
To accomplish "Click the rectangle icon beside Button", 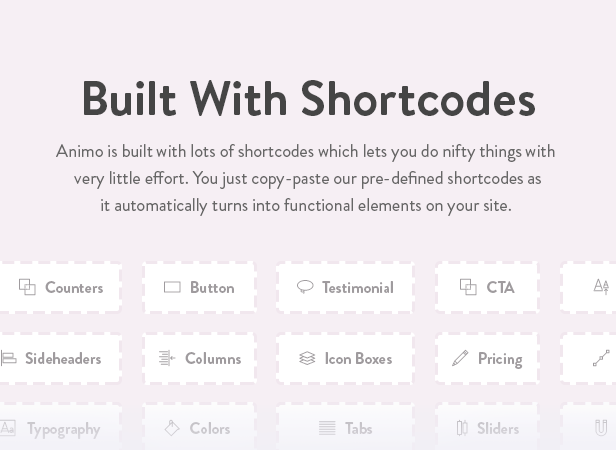I will (172, 287).
